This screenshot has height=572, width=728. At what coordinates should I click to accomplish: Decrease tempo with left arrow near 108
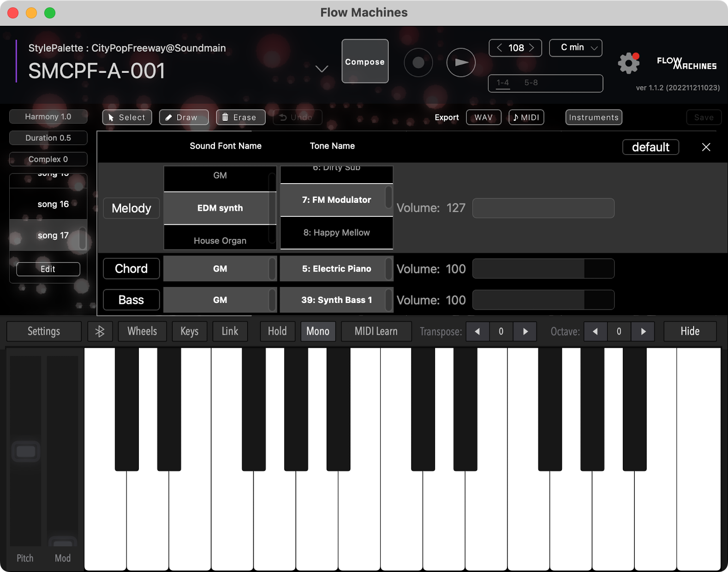(499, 48)
